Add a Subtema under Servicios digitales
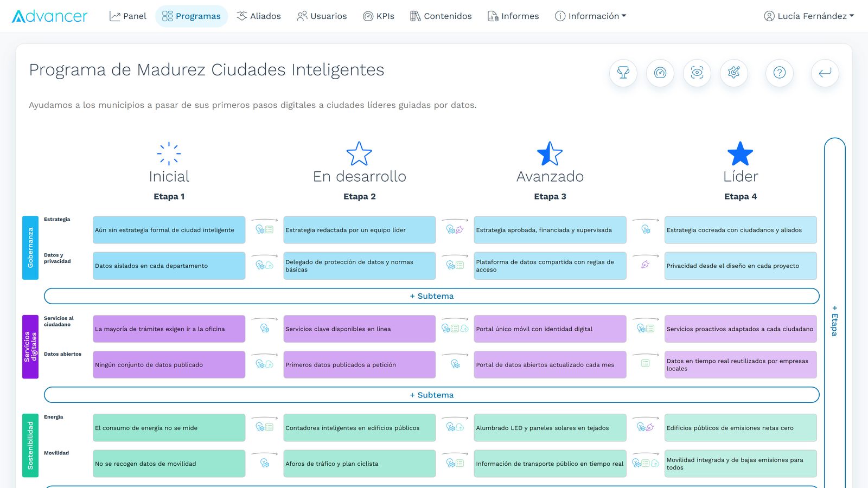Viewport: 868px width, 488px height. click(431, 395)
